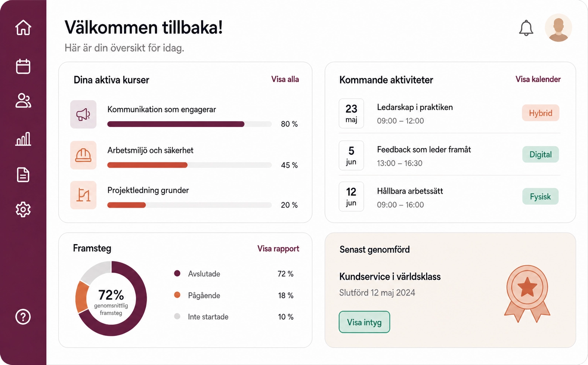Click the "Visa alla" link
588x365 pixels.
(x=285, y=79)
